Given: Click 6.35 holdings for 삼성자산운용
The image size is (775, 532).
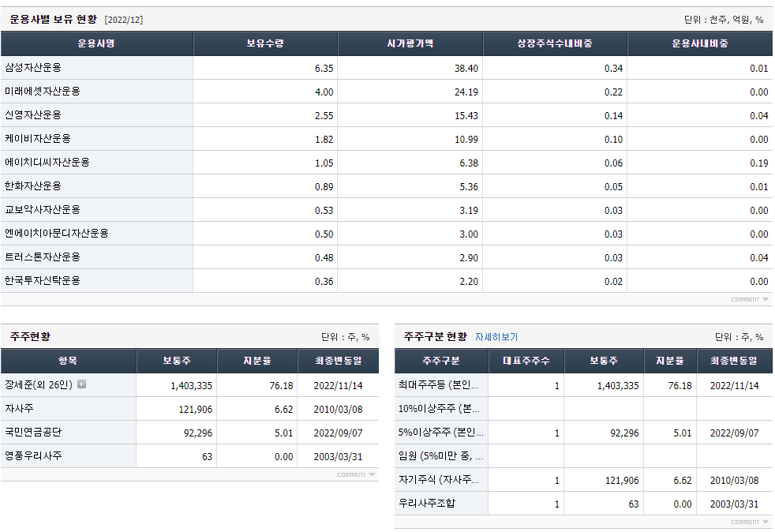Looking at the screenshot, I should click(x=324, y=68).
